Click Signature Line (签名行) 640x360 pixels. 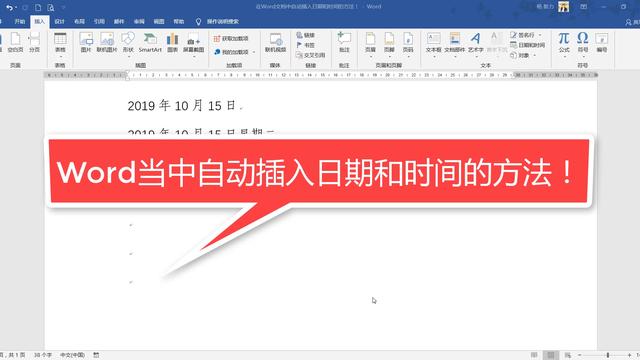tap(522, 35)
